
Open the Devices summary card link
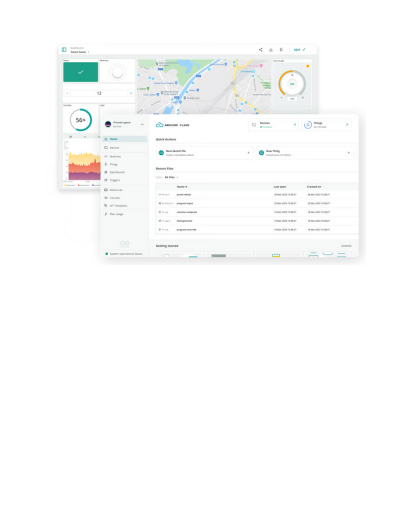click(295, 125)
